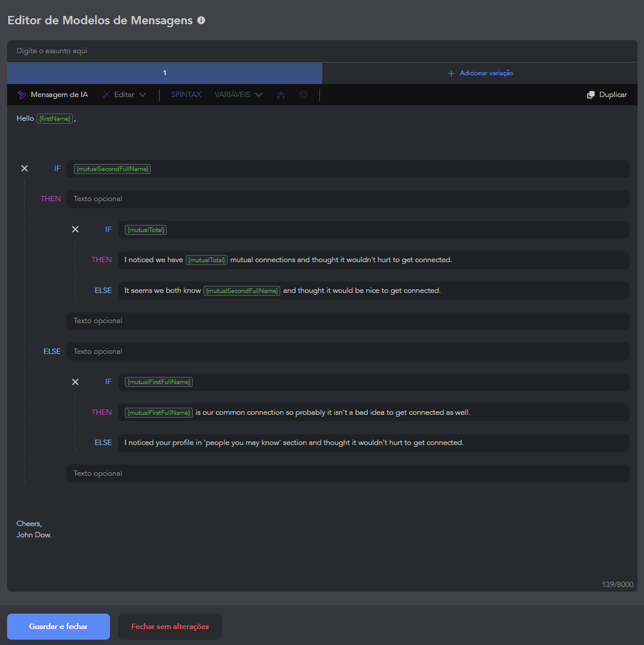Click Guardar e fechar button

[x=59, y=627]
